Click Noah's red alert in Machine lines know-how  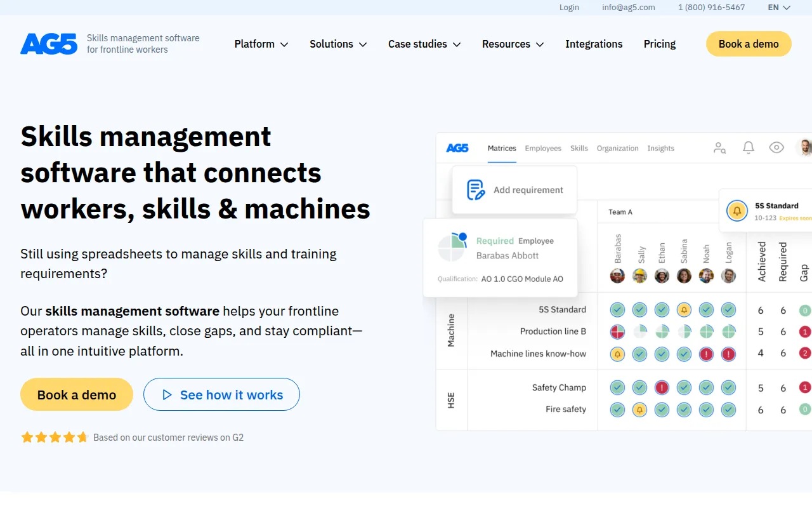click(x=707, y=354)
